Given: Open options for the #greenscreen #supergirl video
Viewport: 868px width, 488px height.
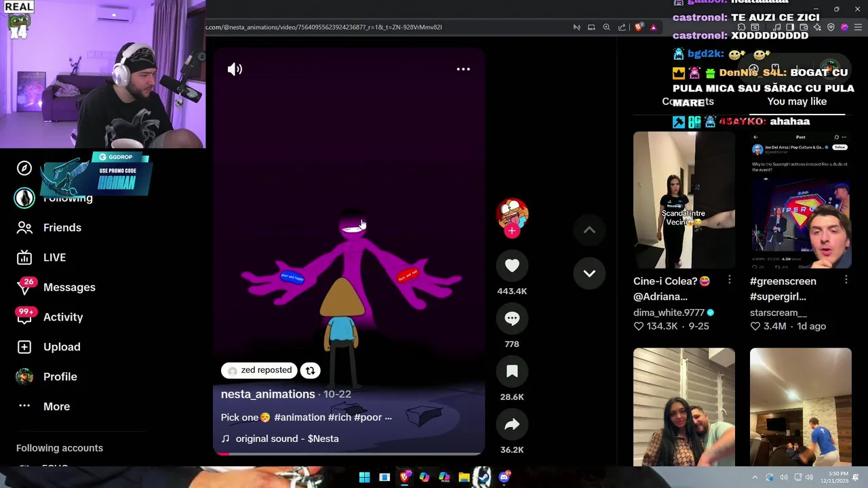Looking at the screenshot, I should coord(846,280).
